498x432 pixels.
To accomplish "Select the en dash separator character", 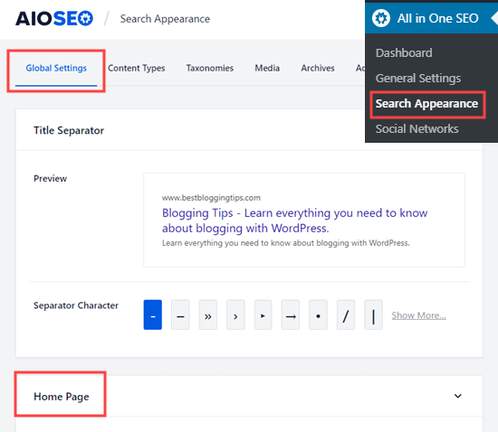I will tap(180, 315).
